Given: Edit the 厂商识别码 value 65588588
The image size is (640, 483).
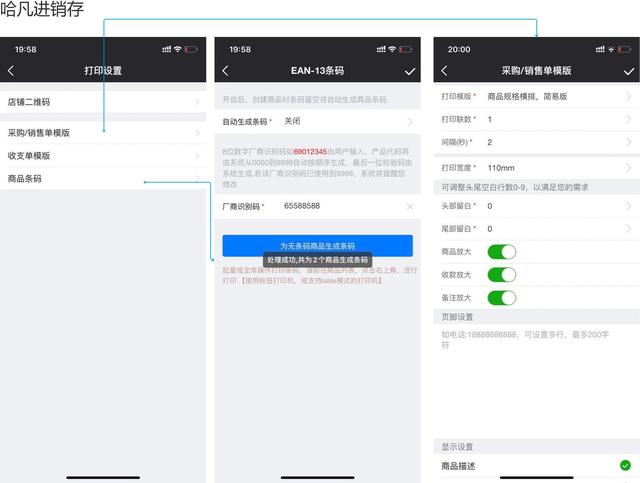Looking at the screenshot, I should coord(302,206).
